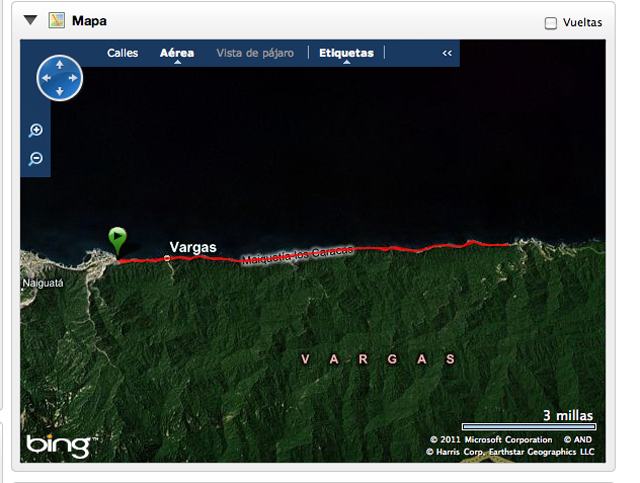Pan map right using compass arrow
This screenshot has width=640, height=483.
[73, 78]
